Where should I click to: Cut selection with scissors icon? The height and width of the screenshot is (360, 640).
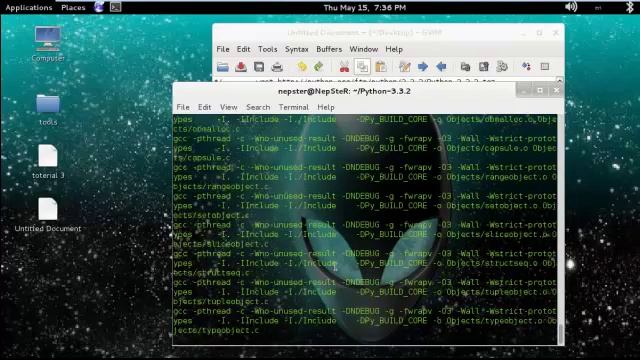tap(344, 67)
